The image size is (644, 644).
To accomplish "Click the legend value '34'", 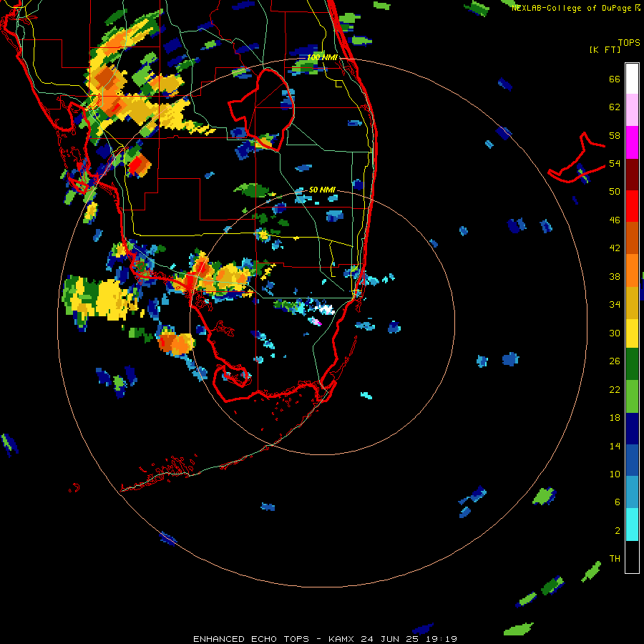I will (x=615, y=304).
